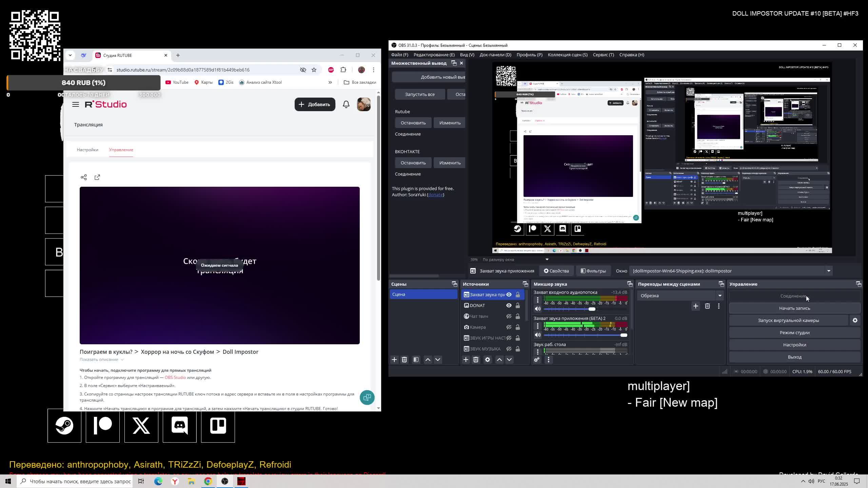868x488 pixels.
Task: Open scene filters icon
Action: point(416,360)
